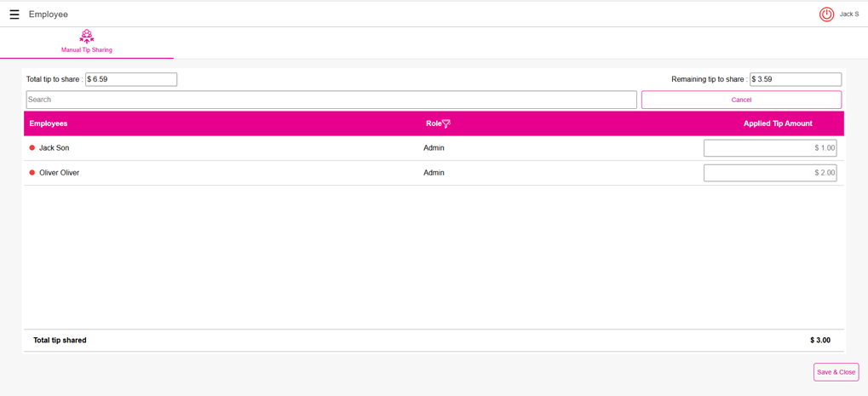Edit Jack Son's applied tip amount
The width and height of the screenshot is (868, 396).
point(769,148)
